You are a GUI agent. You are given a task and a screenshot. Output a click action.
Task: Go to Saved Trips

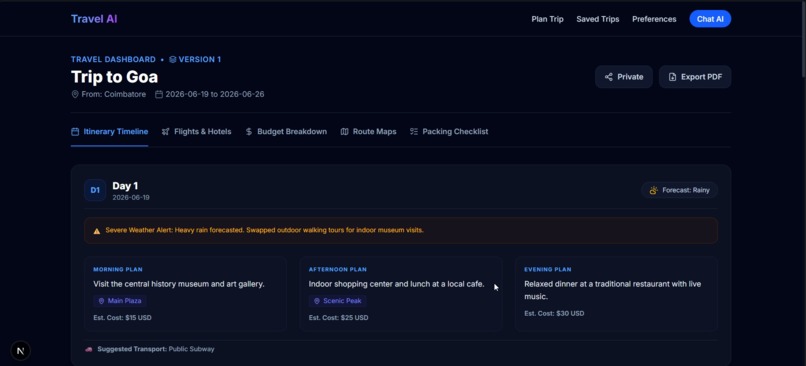[597, 19]
